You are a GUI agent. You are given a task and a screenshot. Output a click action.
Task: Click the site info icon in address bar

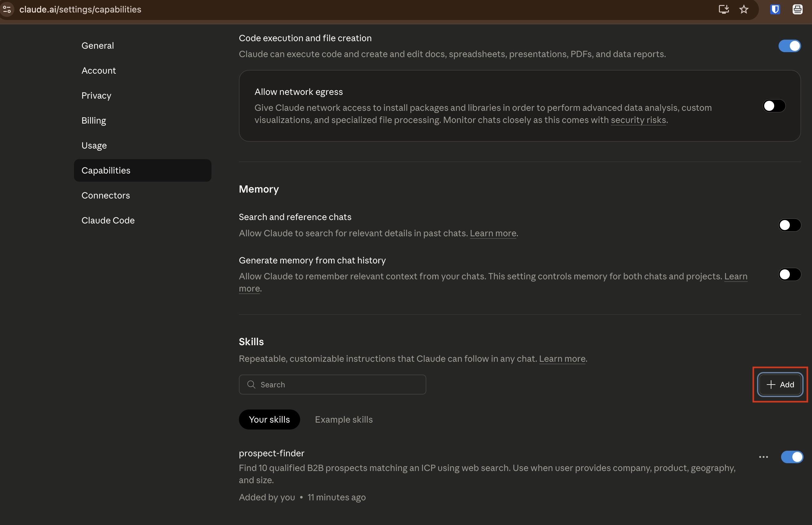pos(7,9)
